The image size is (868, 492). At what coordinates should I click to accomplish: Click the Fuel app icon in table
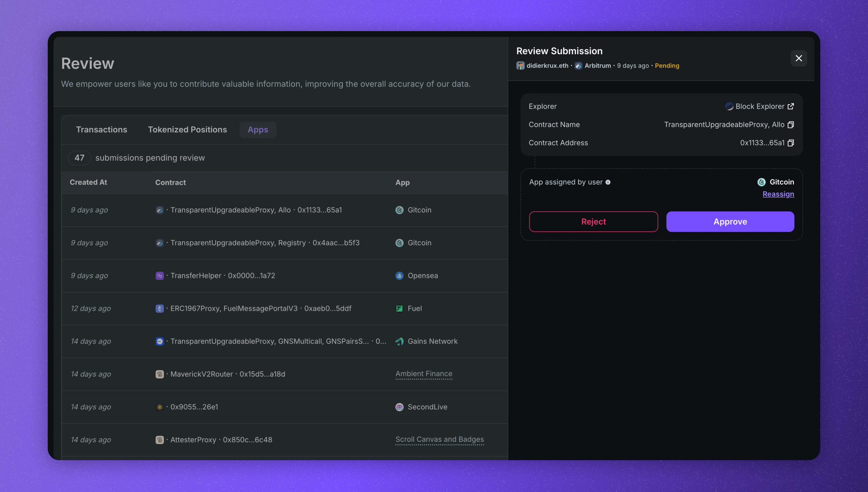coord(399,309)
